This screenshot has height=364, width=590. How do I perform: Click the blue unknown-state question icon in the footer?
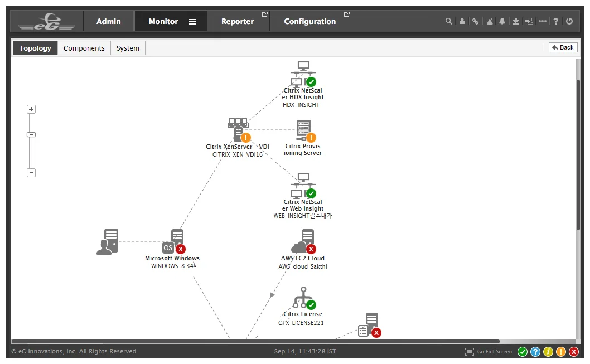coord(535,352)
